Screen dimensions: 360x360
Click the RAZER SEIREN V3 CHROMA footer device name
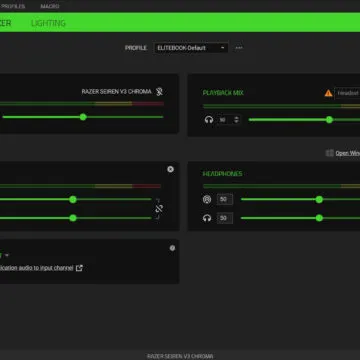180,356
